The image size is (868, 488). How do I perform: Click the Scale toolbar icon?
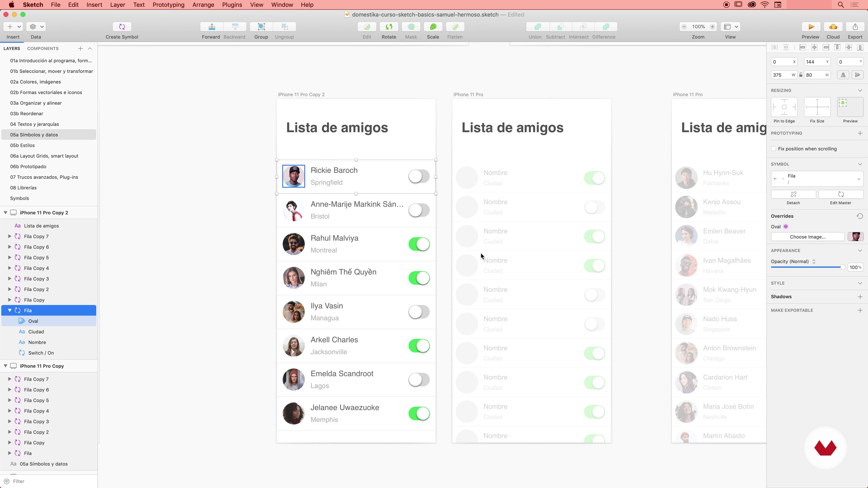pos(433,27)
